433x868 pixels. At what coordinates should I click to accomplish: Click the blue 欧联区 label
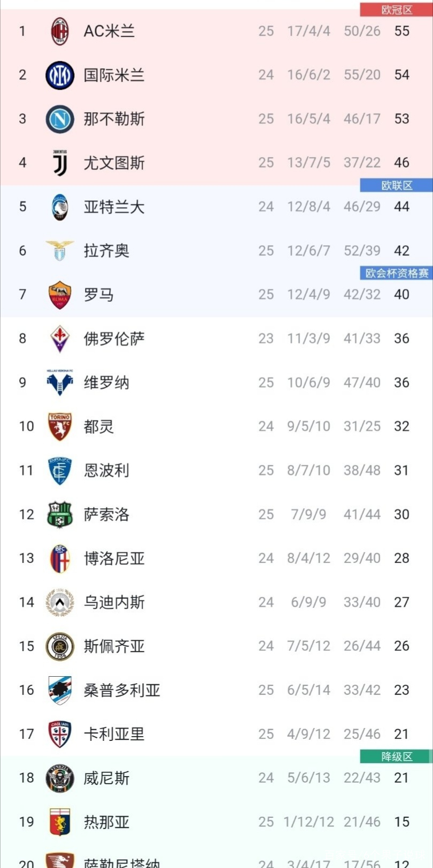point(396,185)
